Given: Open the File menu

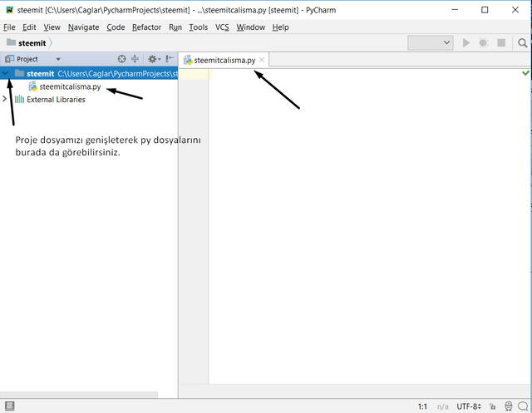Looking at the screenshot, I should [x=9, y=27].
